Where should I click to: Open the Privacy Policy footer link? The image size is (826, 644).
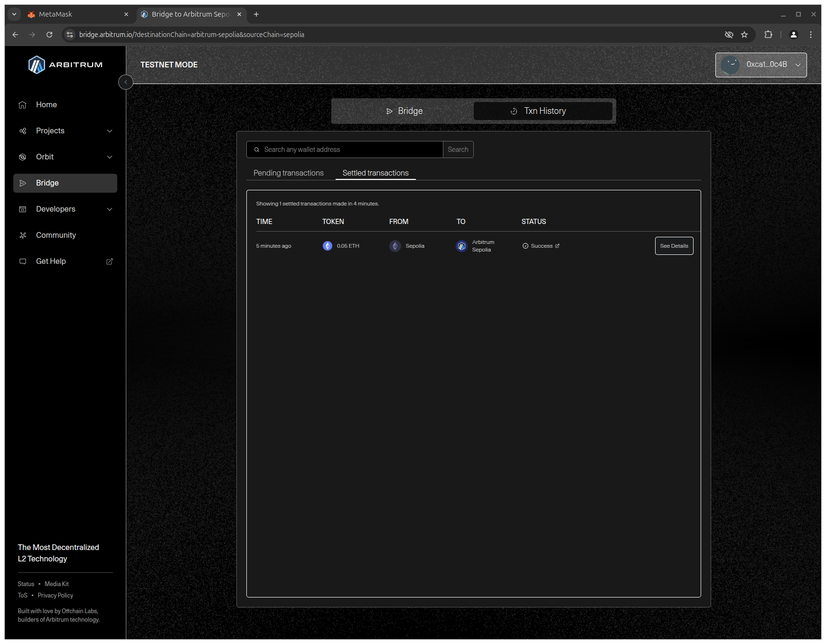point(56,596)
